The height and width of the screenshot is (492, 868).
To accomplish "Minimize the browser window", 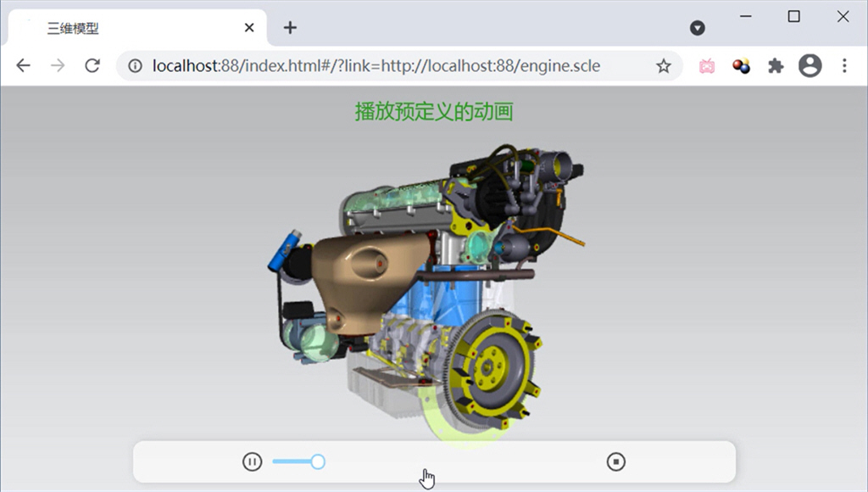I will [746, 17].
